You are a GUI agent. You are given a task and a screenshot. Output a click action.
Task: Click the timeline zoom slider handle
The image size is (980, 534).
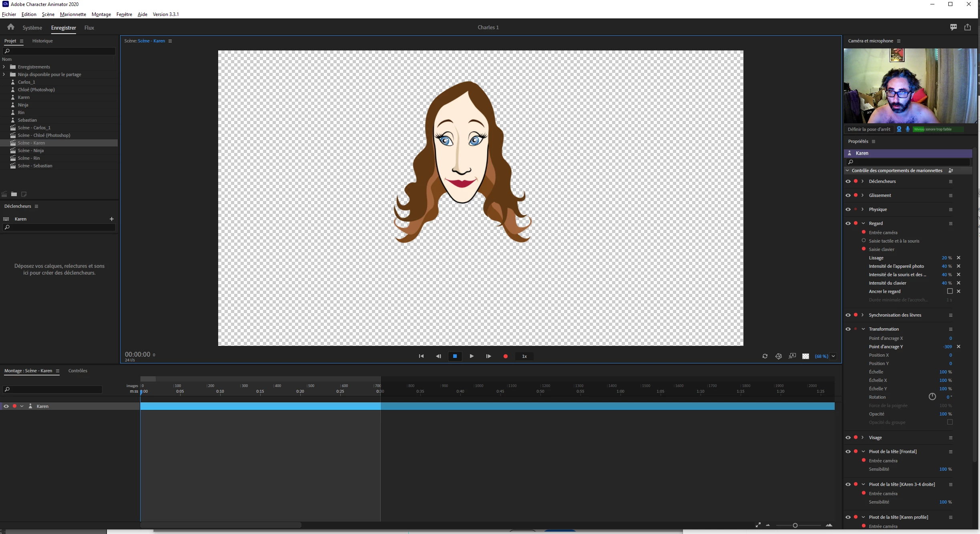click(795, 525)
